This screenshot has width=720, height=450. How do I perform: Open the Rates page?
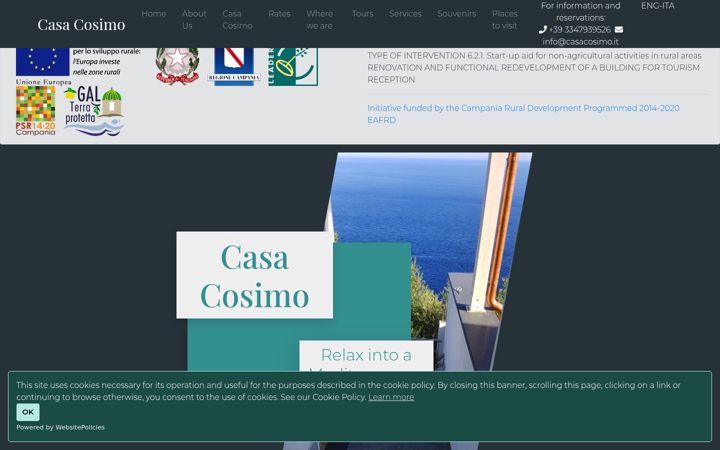(279, 14)
